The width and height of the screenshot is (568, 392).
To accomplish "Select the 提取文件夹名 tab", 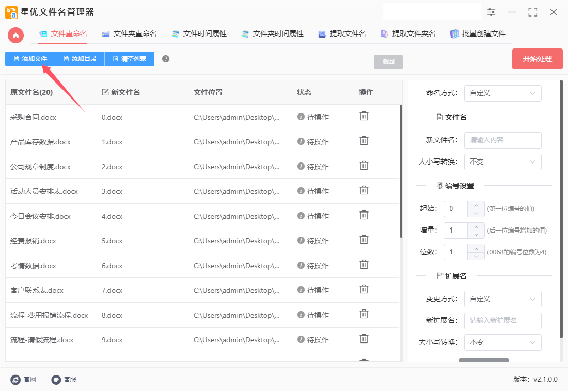I will 408,34.
